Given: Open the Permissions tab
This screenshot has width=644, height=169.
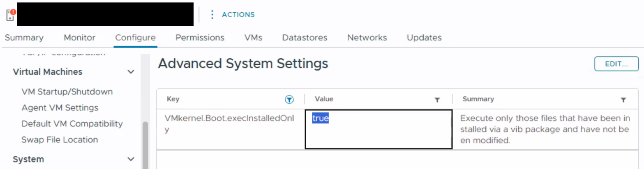Looking at the screenshot, I should [200, 38].
